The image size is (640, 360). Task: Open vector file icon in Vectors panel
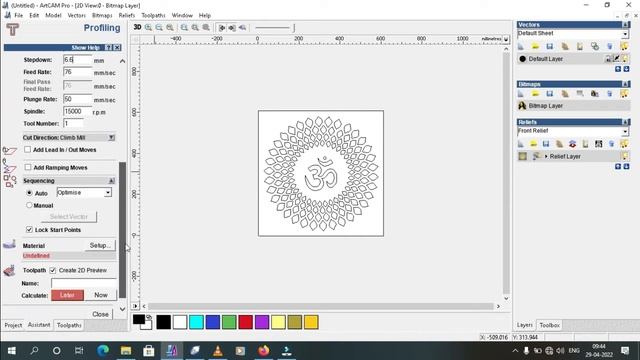(535, 47)
